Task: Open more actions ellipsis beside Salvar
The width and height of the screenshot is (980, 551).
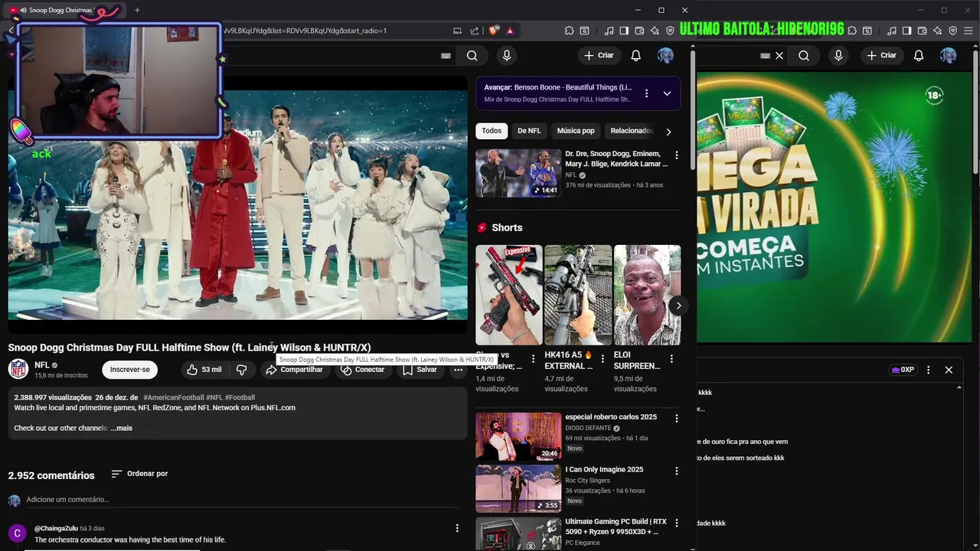Action: click(458, 370)
